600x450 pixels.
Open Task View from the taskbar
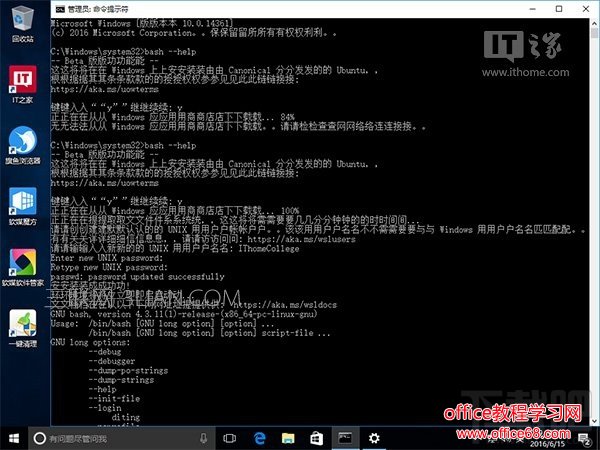coord(230,438)
